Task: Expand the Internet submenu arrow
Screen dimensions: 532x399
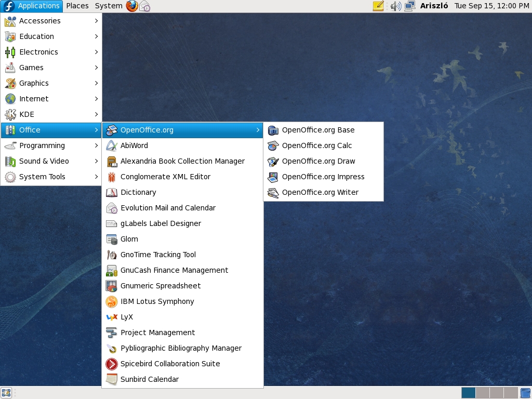Action: pos(96,99)
